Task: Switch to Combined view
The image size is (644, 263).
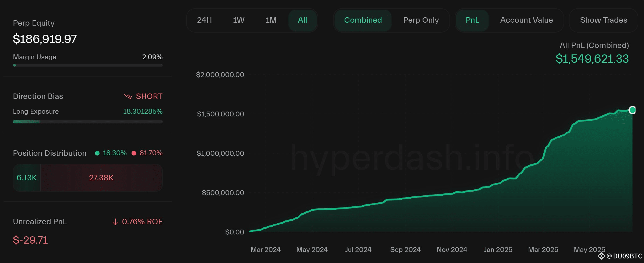Action: 363,20
